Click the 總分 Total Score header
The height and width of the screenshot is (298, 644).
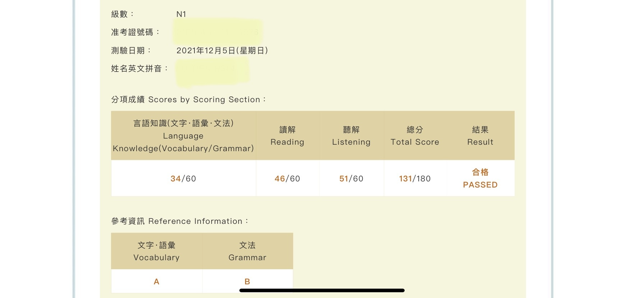pyautogui.click(x=415, y=136)
